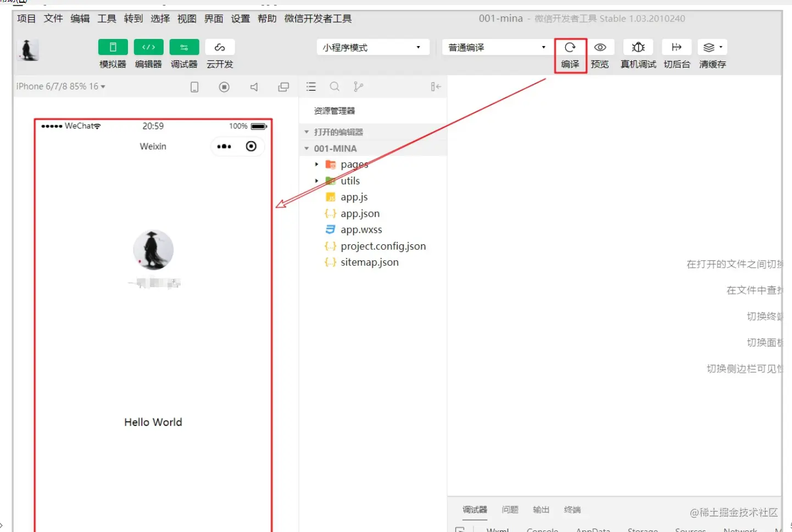The height and width of the screenshot is (532, 792).
Task: Switch to the 调试器 bottom panel tab
Action: click(475, 509)
